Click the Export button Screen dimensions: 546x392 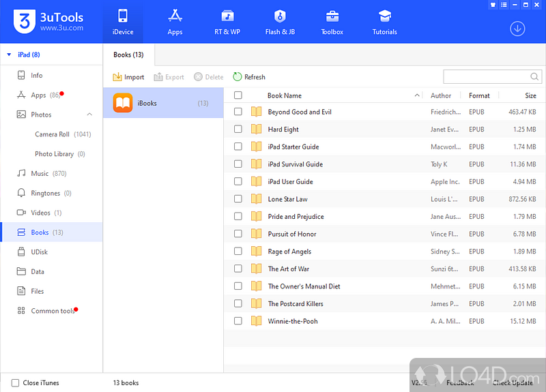pos(169,77)
